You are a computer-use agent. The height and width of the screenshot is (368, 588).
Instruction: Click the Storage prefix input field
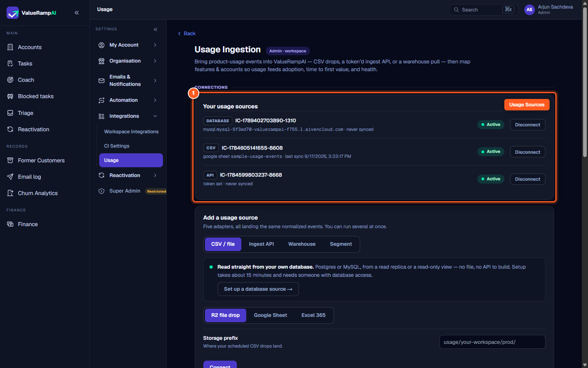tap(492, 342)
